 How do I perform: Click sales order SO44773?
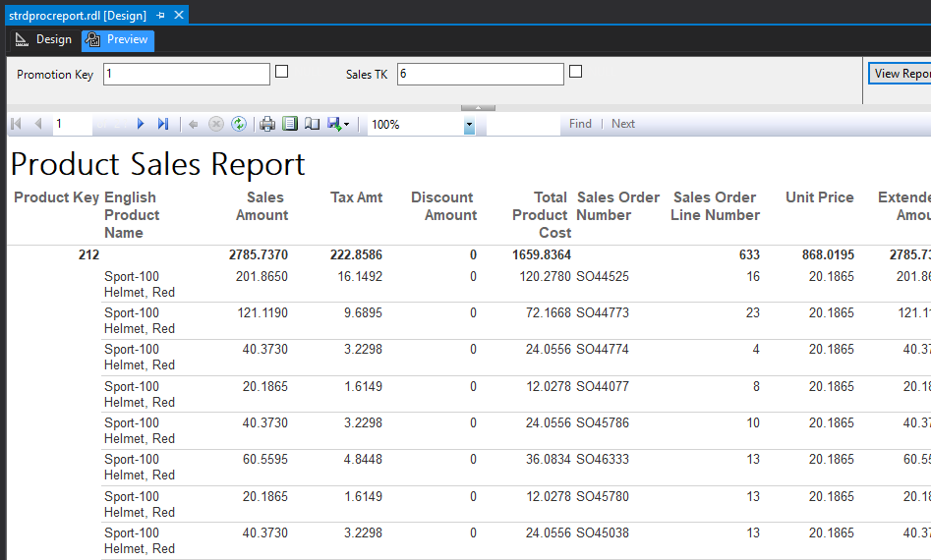603,312
